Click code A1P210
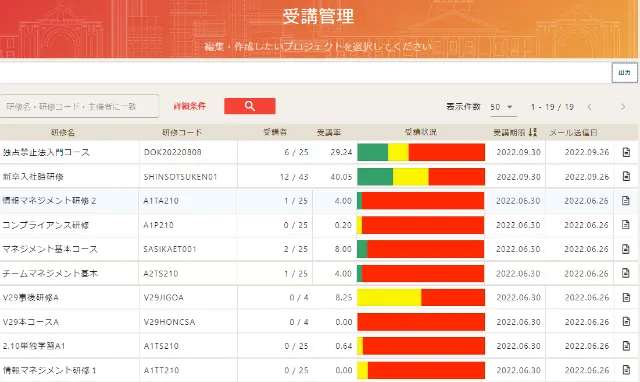640x382 pixels. point(158,225)
